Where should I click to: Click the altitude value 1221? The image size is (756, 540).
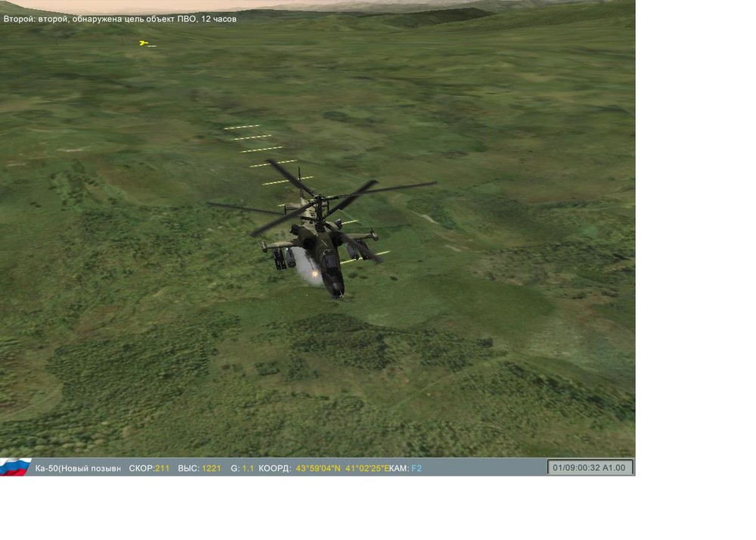211,468
